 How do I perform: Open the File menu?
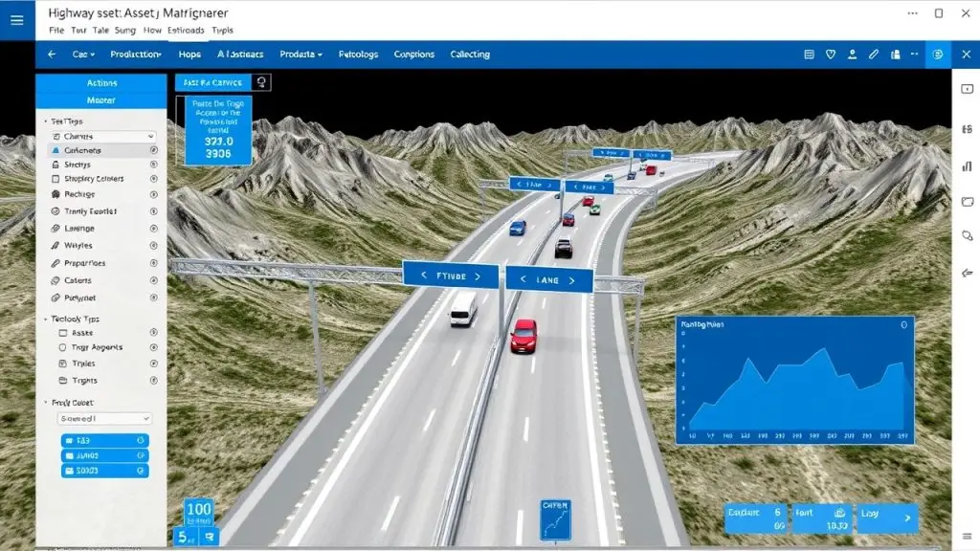(x=55, y=31)
